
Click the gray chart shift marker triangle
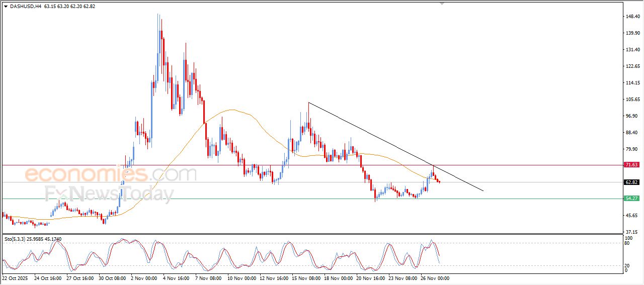coord(442,4)
